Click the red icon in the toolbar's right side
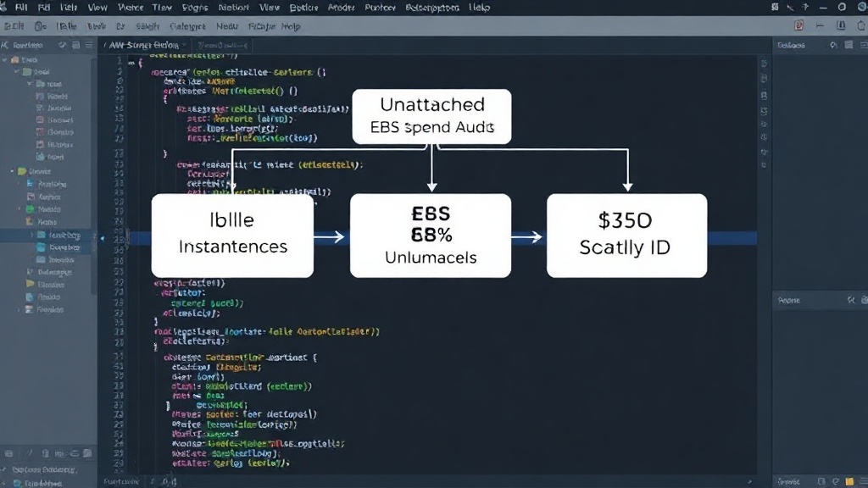868x488 pixels. 798,26
